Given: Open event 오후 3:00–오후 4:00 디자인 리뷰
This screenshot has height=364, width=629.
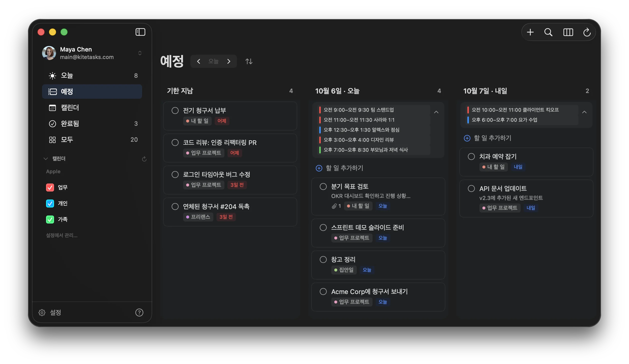Looking at the screenshot, I should (374, 140).
